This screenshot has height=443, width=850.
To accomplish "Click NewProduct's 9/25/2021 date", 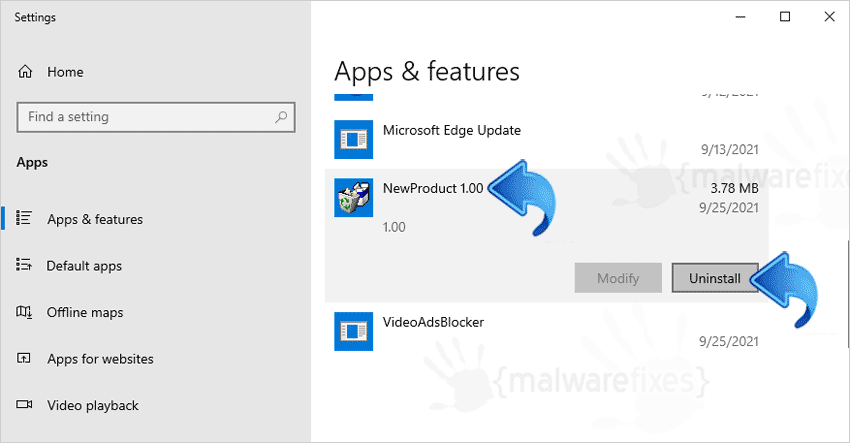I will click(729, 208).
